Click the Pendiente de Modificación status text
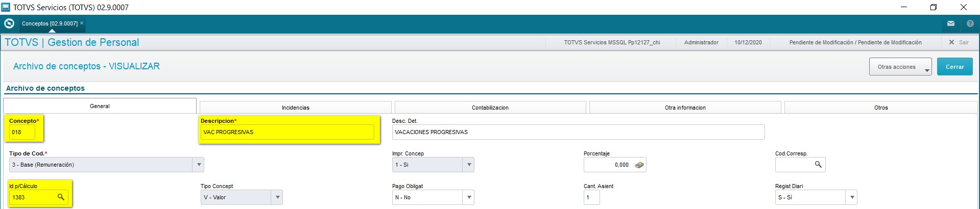980x209 pixels. click(x=855, y=42)
